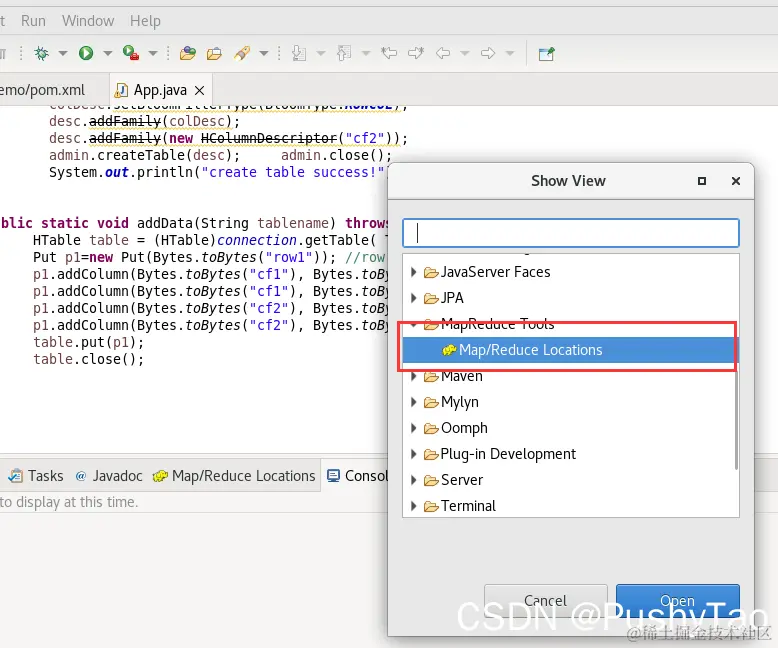Screen dimensions: 778x648
Task: Expand the Server category
Action: tap(414, 480)
